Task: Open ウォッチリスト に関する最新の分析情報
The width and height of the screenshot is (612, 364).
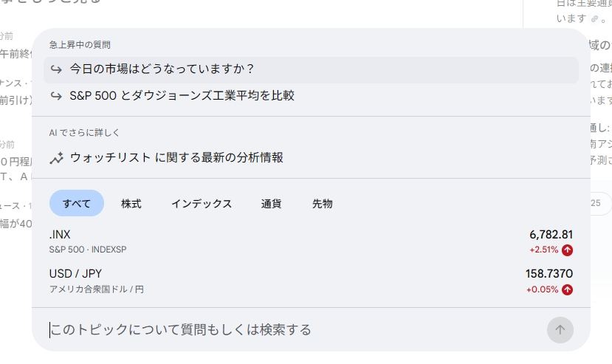Action: coord(176,158)
